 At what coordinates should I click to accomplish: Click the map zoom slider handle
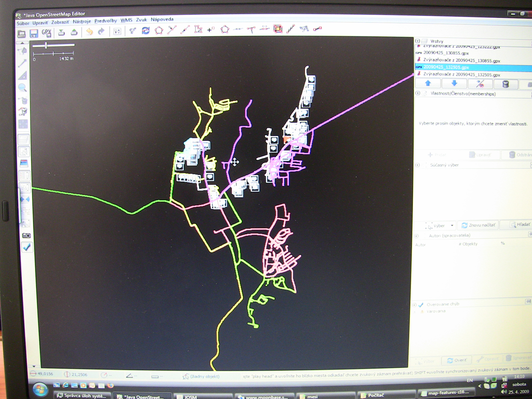point(46,45)
